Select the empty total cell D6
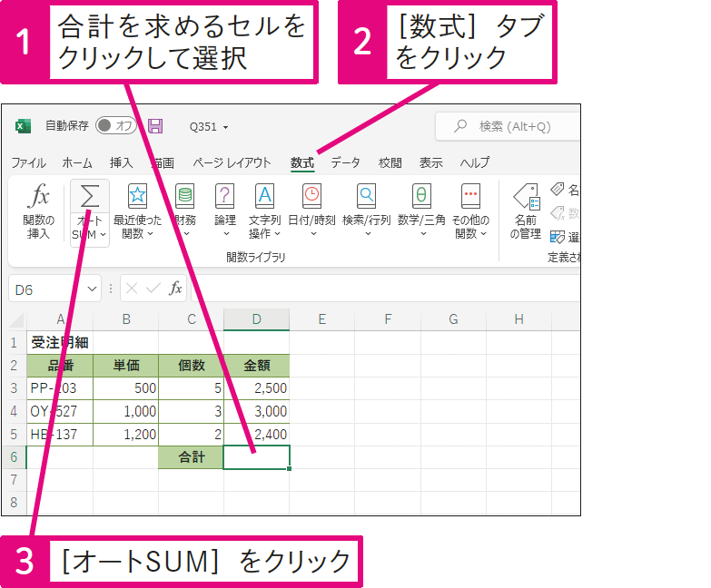Screen dimensions: 711x588 point(257,457)
